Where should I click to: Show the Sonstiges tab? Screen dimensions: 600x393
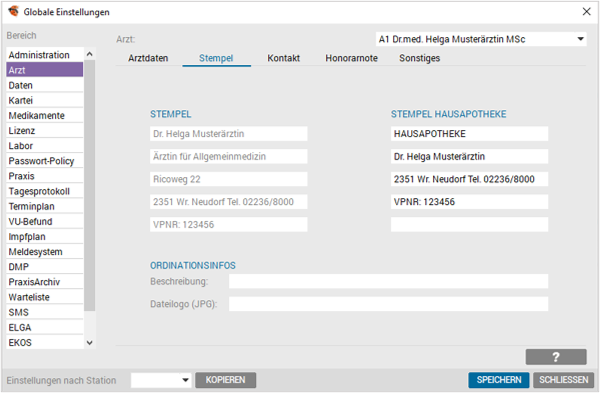(x=419, y=58)
